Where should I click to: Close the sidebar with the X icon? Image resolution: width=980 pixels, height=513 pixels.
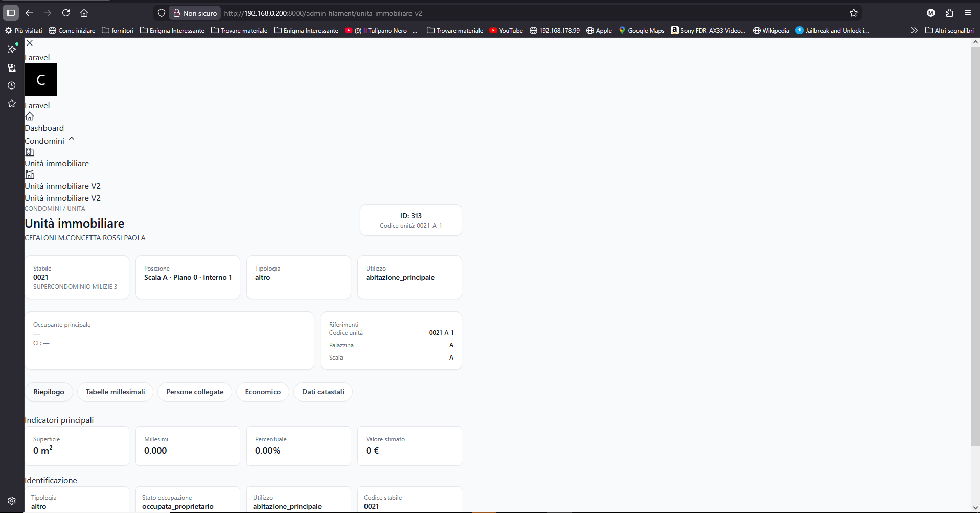point(30,43)
